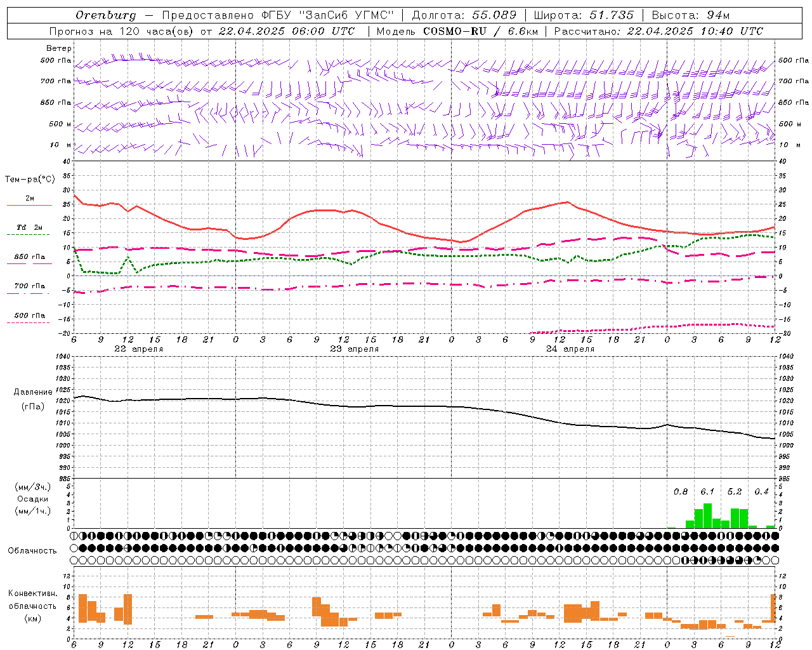
Task: Click the "Td 2м" dew point legend entry
Action: tap(29, 229)
